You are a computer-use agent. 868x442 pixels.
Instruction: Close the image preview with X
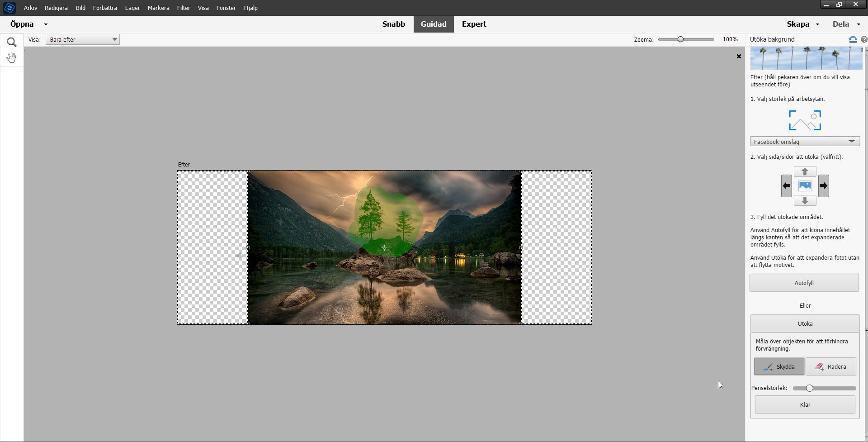(x=739, y=57)
